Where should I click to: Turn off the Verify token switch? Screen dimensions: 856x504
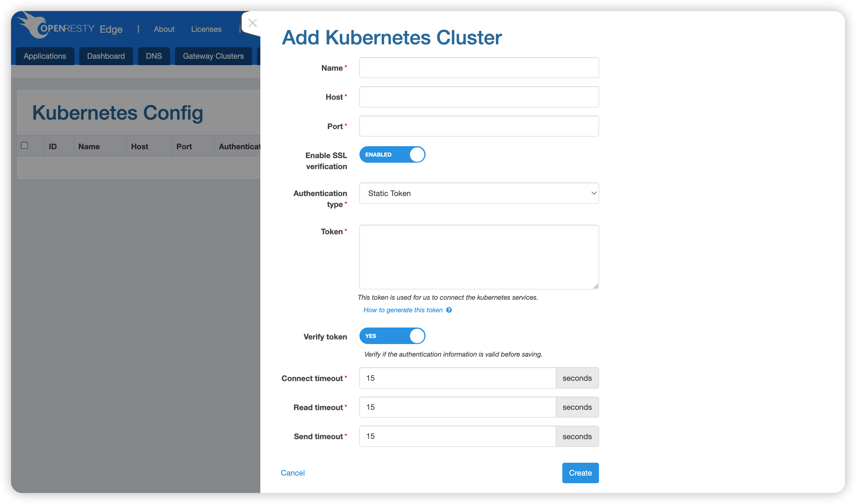click(392, 336)
